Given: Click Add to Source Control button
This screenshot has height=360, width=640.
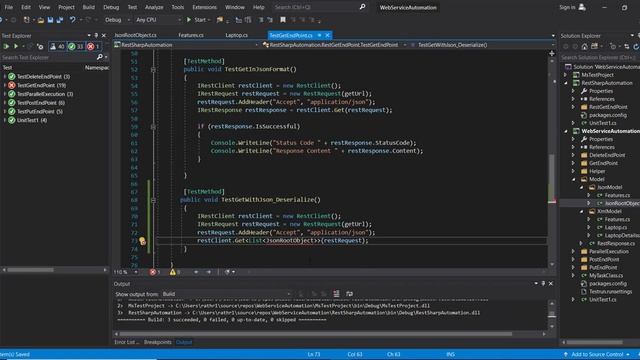Looking at the screenshot, I should click(x=597, y=354).
